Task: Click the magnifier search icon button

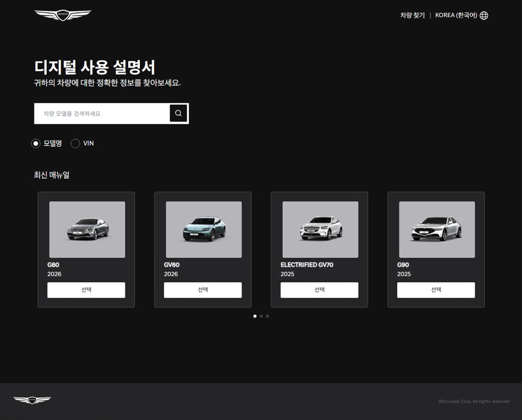Action: [178, 113]
